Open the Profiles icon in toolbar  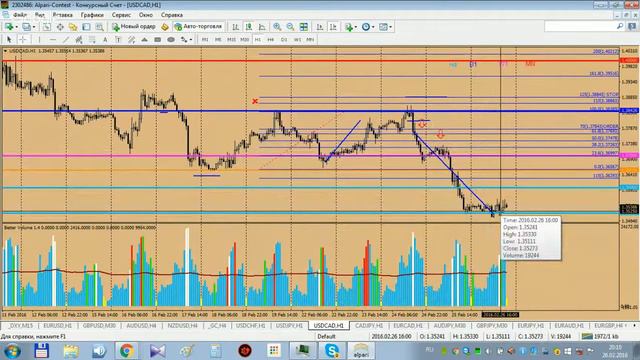click(26, 27)
